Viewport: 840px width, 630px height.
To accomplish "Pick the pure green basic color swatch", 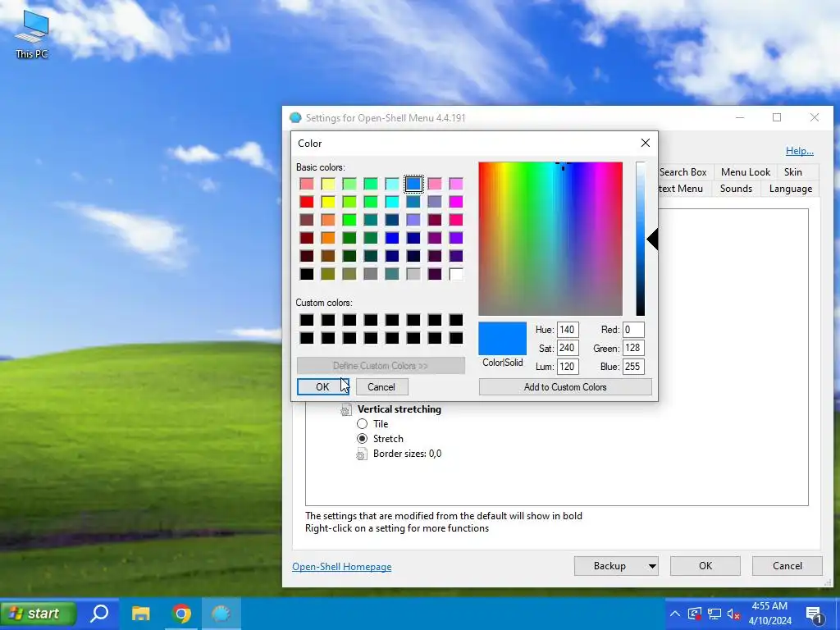I will (349, 220).
